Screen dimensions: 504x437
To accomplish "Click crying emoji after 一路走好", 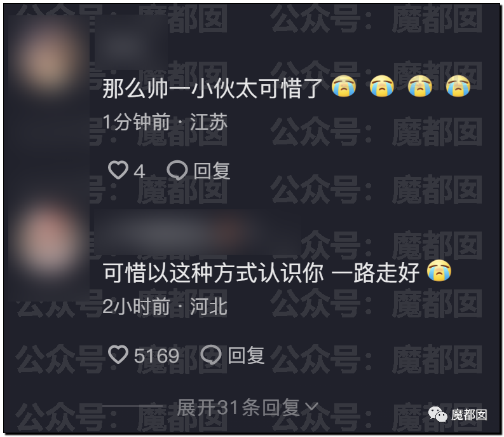I will (x=439, y=270).
